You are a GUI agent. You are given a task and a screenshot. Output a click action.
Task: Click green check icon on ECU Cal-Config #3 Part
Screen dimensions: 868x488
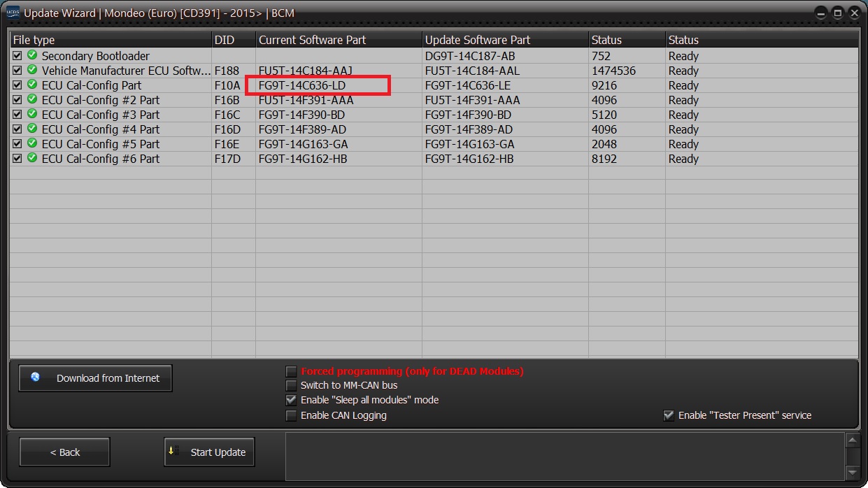[x=32, y=115]
